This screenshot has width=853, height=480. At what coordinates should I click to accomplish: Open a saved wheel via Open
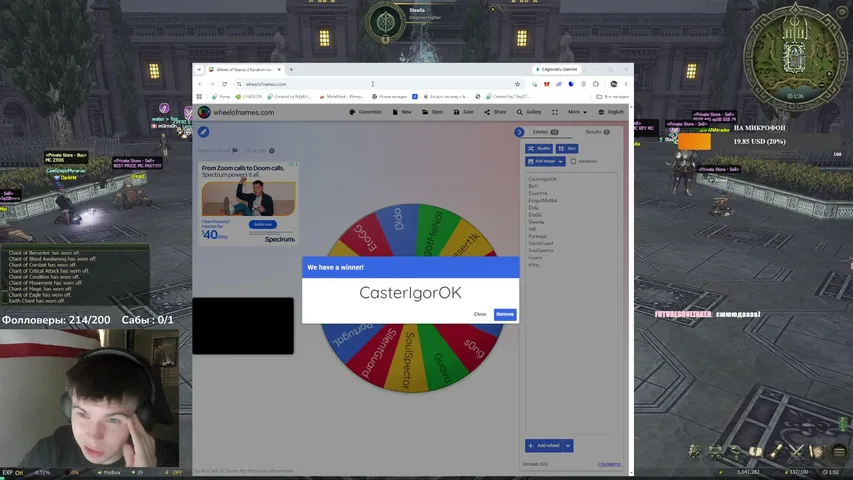tap(432, 112)
